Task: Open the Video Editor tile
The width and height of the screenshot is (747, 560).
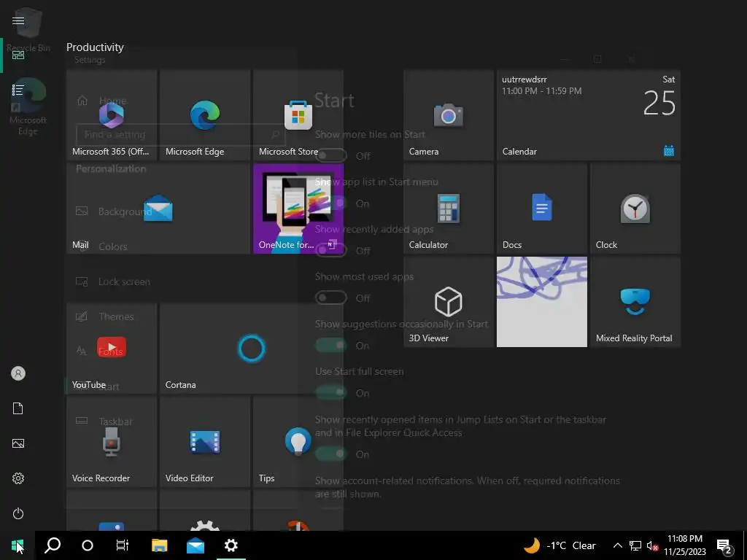Action: (205, 441)
